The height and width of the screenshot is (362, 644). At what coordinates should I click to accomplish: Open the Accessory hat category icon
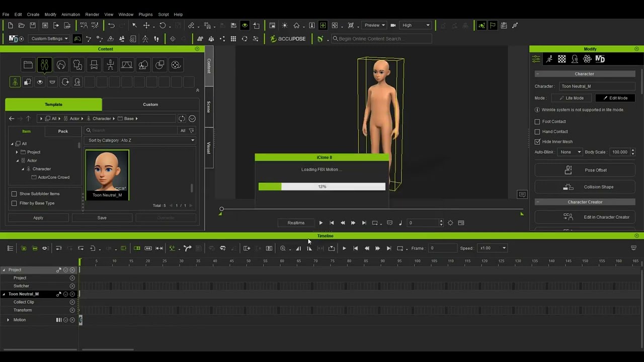tap(94, 65)
